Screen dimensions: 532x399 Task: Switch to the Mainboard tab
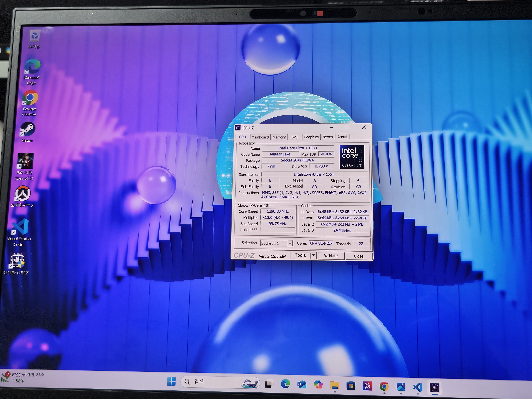[x=260, y=137]
